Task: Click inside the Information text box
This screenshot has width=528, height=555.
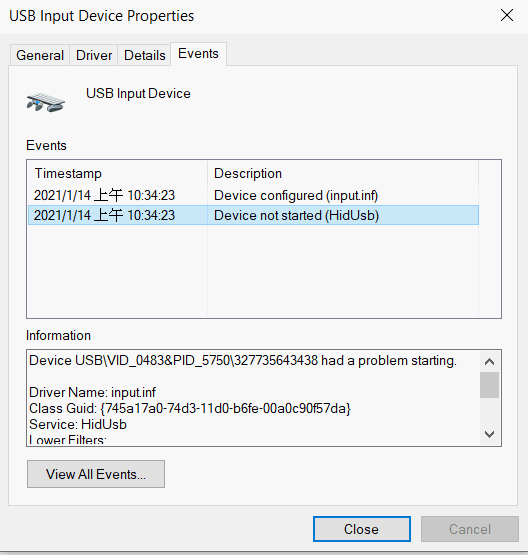Action: [x=253, y=398]
